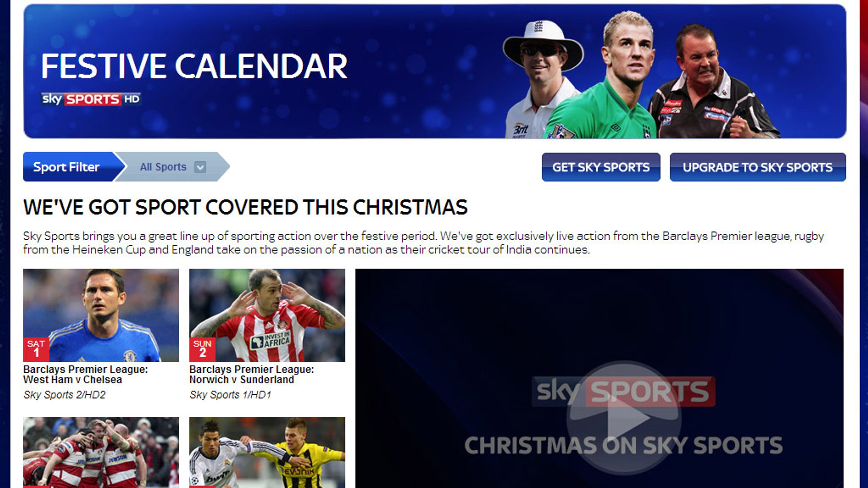Open the West Ham v Chelsea title link

tap(86, 374)
